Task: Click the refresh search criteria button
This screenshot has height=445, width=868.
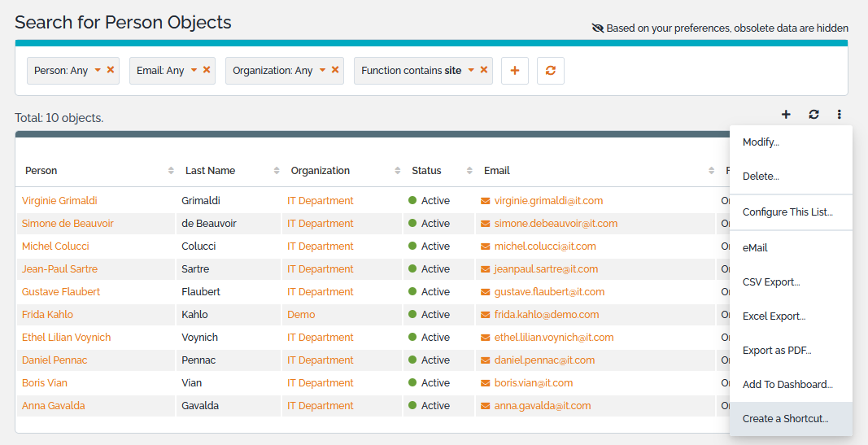Action: [551, 71]
